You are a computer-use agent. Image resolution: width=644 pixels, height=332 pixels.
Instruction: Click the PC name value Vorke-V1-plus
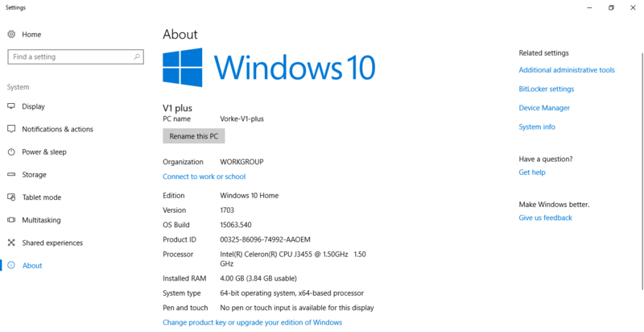242,118
